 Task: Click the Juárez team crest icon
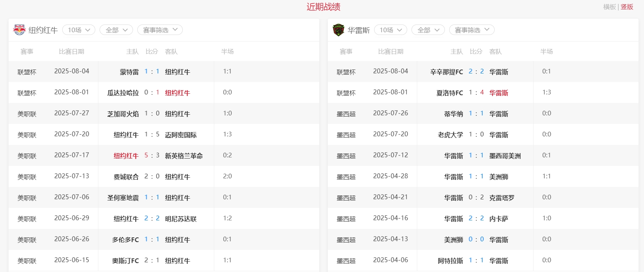coord(338,30)
